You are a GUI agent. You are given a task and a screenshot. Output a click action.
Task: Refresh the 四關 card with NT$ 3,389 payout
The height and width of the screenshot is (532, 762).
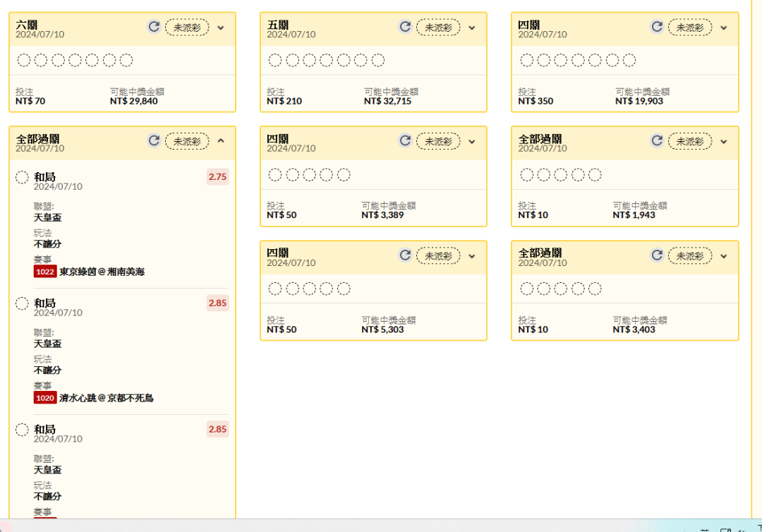tap(405, 141)
